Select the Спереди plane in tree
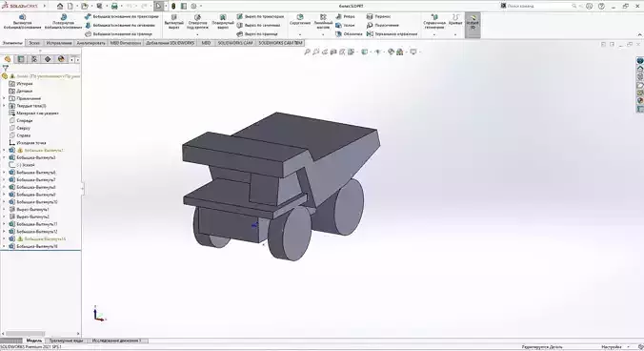Viewport: 644px width, 351px height. [x=21, y=120]
